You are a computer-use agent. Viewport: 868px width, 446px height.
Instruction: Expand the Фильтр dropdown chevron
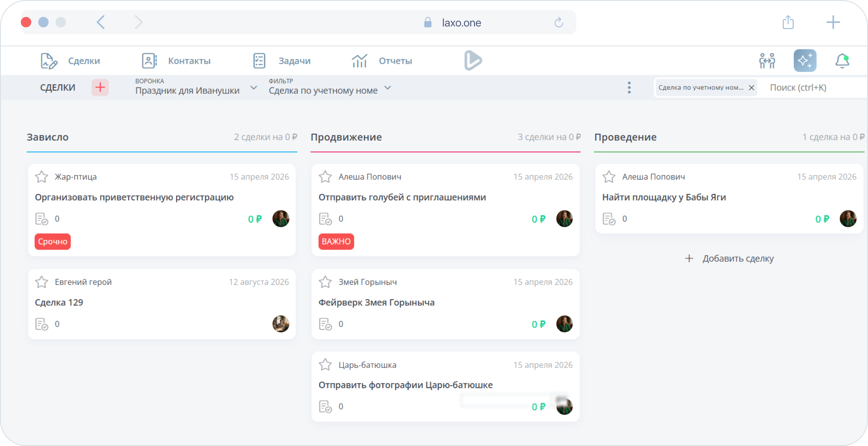pyautogui.click(x=388, y=88)
